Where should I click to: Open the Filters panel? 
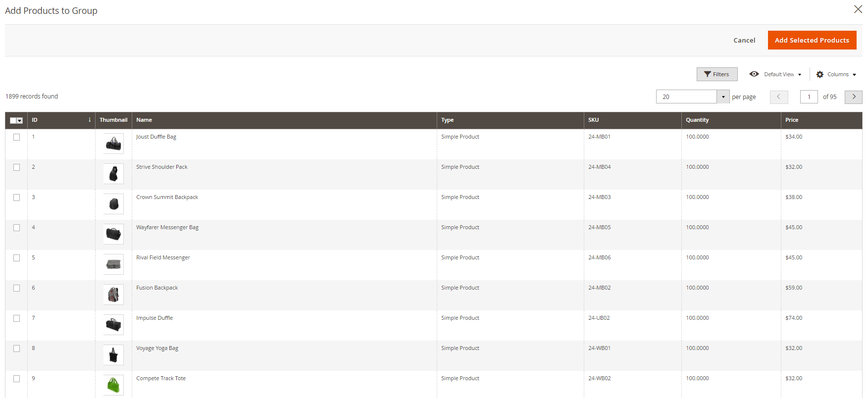(716, 74)
